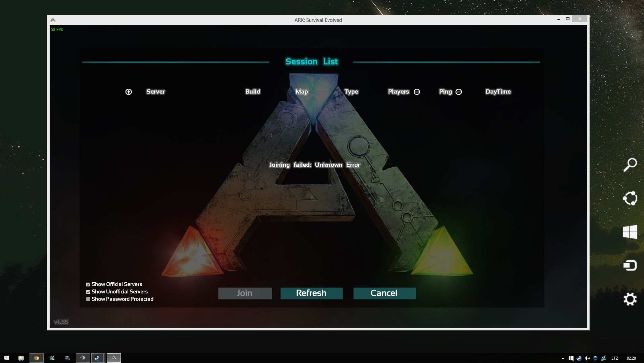Click the Joining failed: Unknown Error message
Image resolution: width=644 pixels, height=363 pixels.
(x=315, y=165)
